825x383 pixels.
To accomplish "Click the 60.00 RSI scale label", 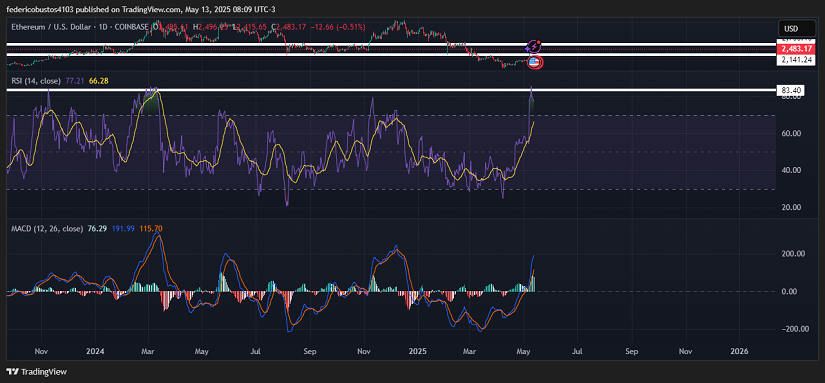I will tap(791, 134).
